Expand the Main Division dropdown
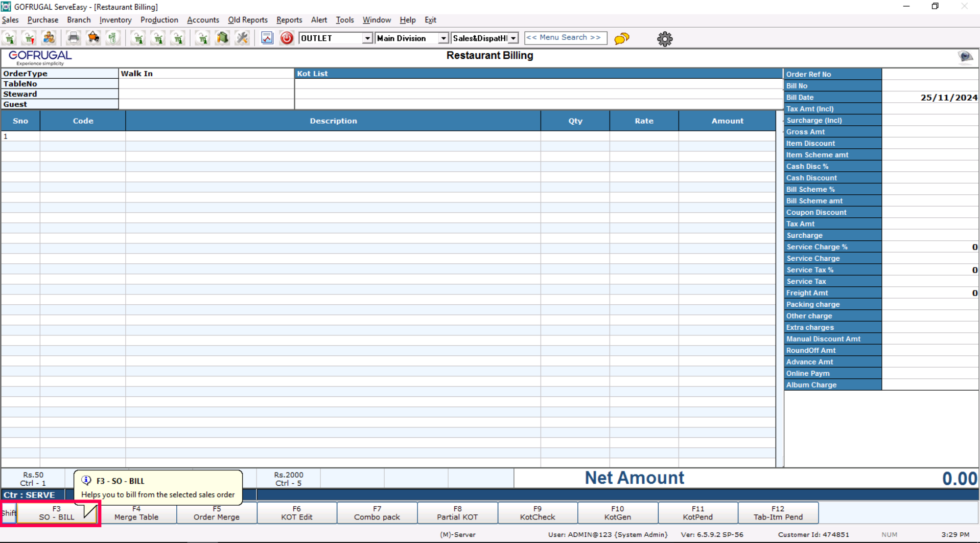This screenshot has width=980, height=543. click(x=443, y=38)
